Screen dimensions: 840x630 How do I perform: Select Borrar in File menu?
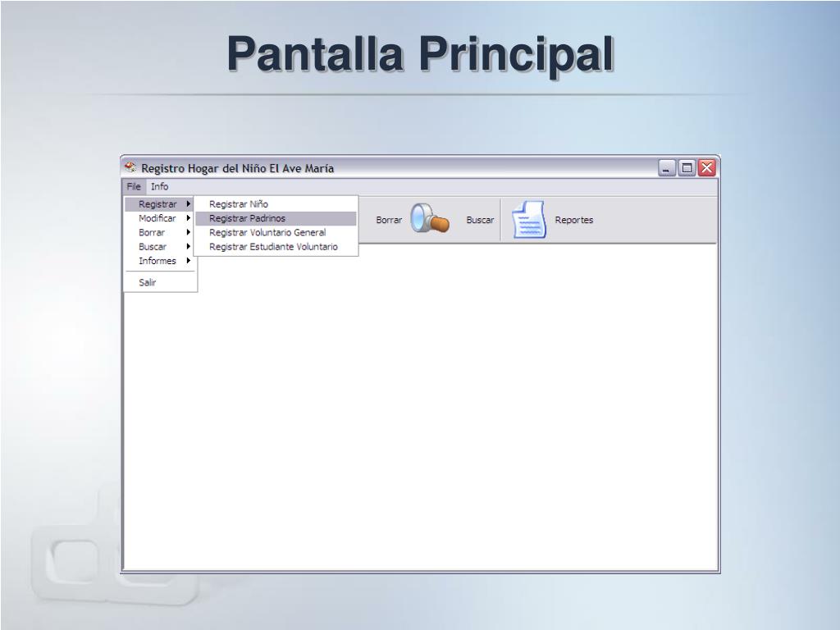point(160,232)
